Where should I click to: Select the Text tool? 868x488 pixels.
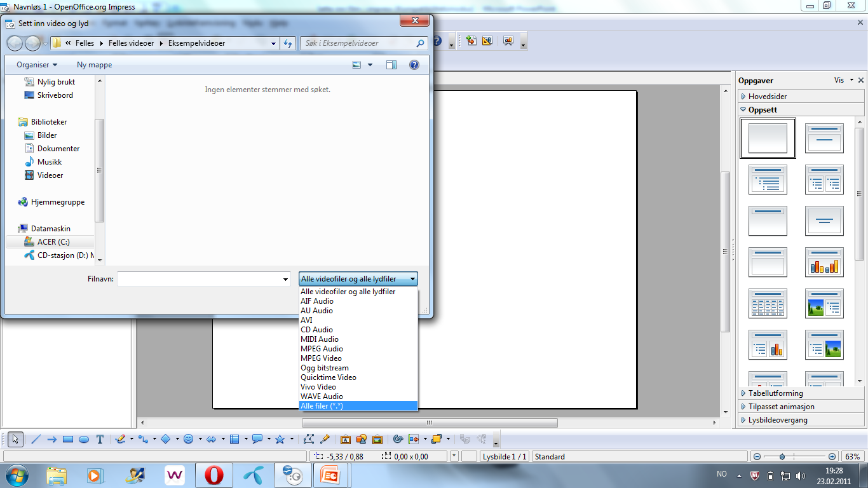point(100,439)
